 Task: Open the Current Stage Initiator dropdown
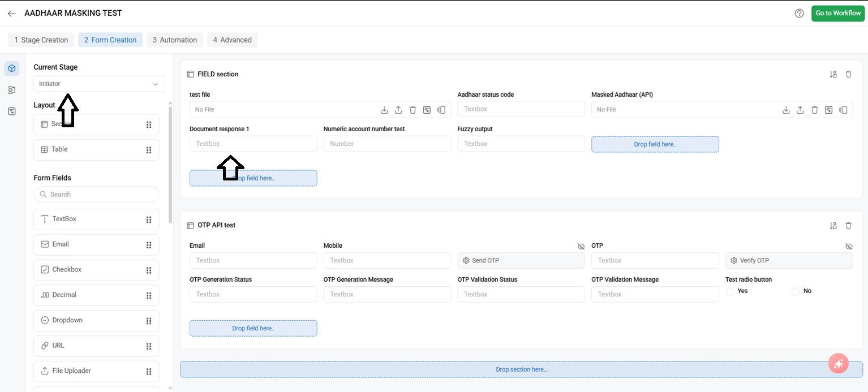(x=99, y=84)
